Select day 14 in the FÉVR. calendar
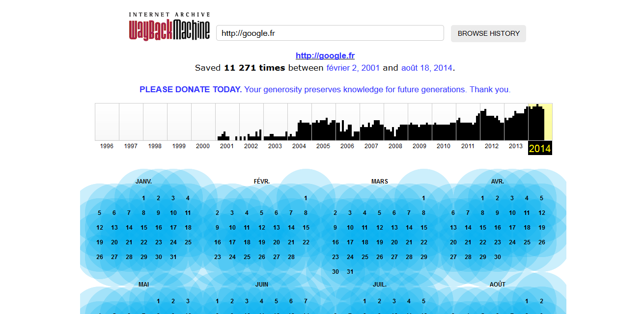 pos(291,228)
